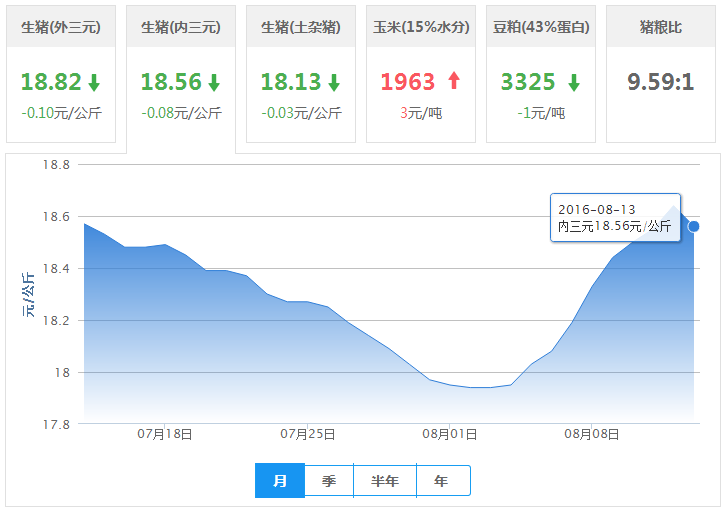Open the 玉米(15%水分) tab
The width and height of the screenshot is (727, 513).
(421, 28)
